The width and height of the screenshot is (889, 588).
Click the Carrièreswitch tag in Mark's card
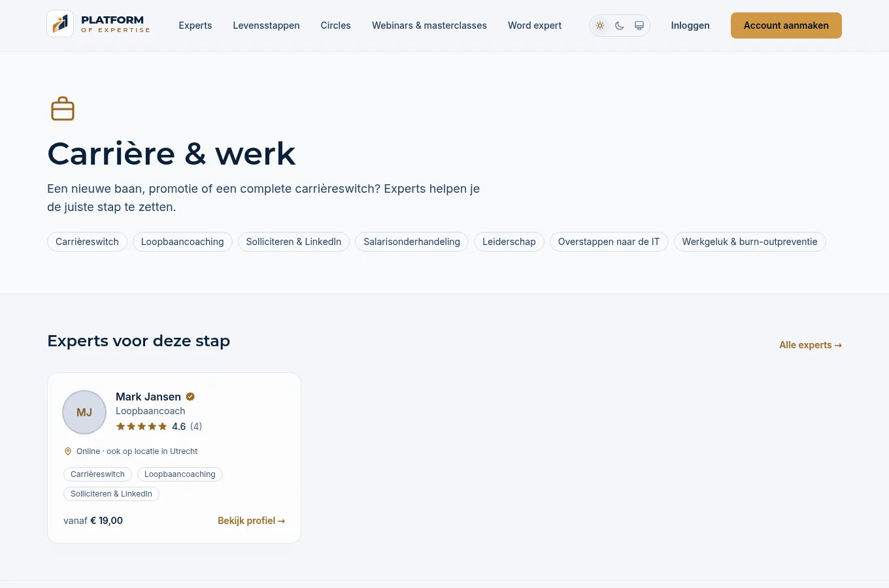(97, 474)
